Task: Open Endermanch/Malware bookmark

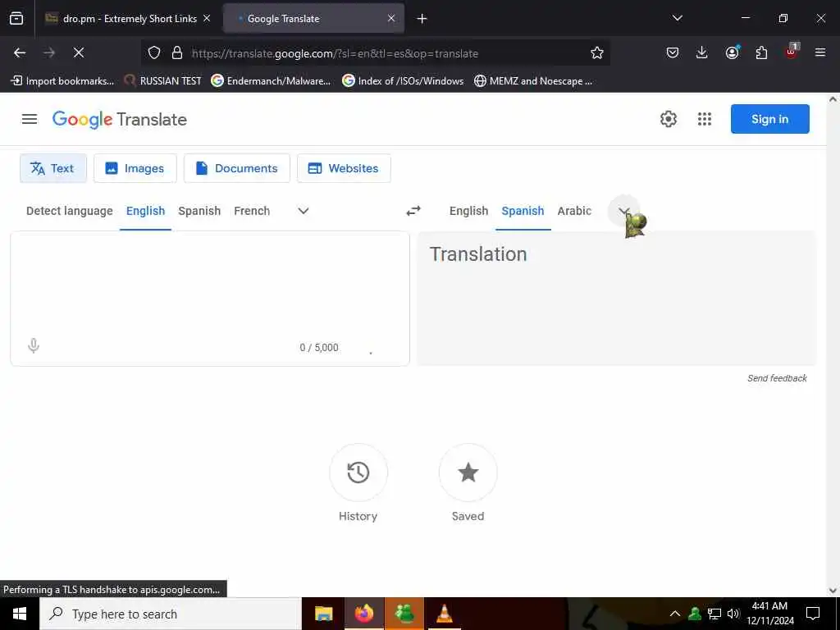Action: (271, 81)
